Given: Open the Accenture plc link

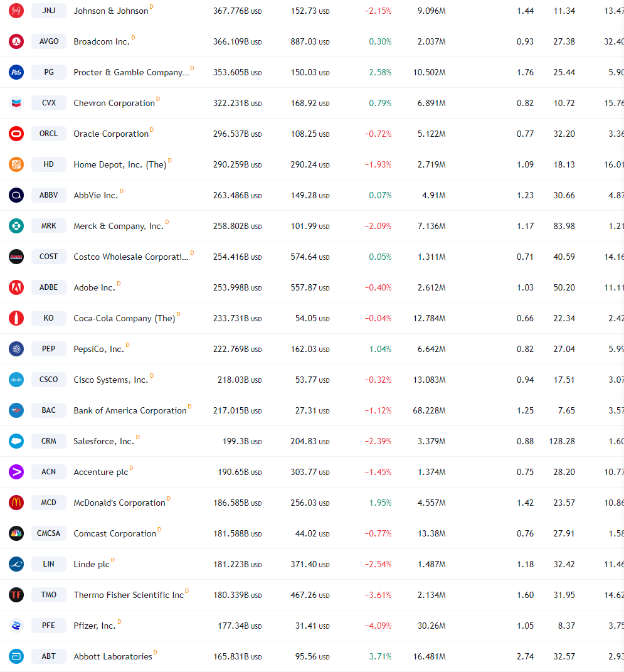Looking at the screenshot, I should [100, 472].
